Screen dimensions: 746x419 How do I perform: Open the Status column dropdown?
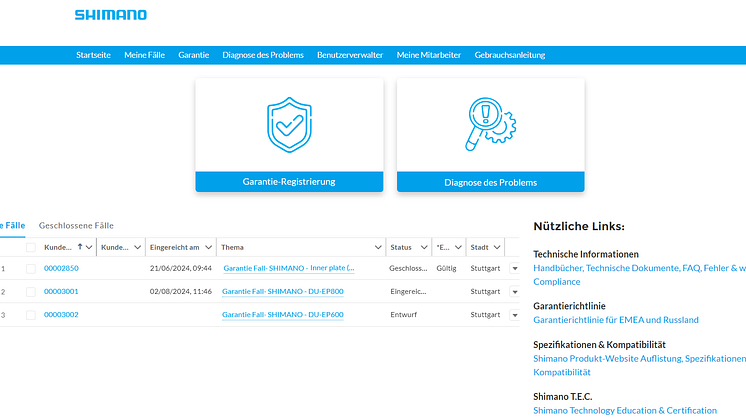(x=424, y=247)
